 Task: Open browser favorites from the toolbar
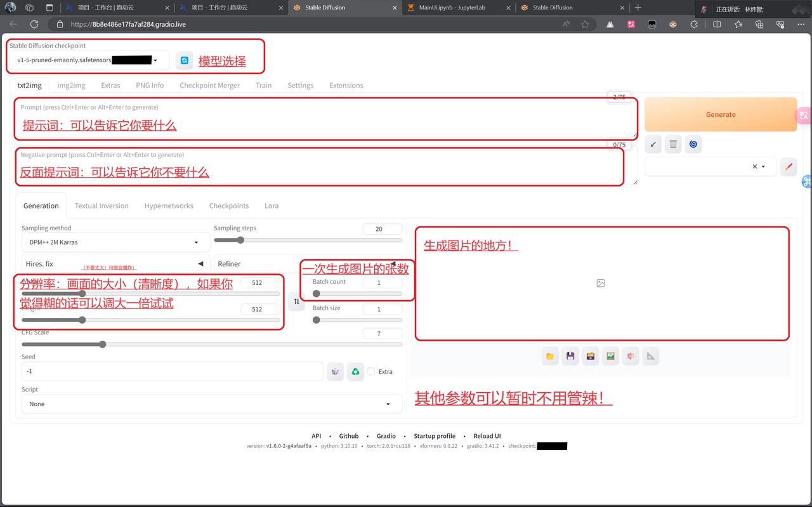pyautogui.click(x=738, y=24)
